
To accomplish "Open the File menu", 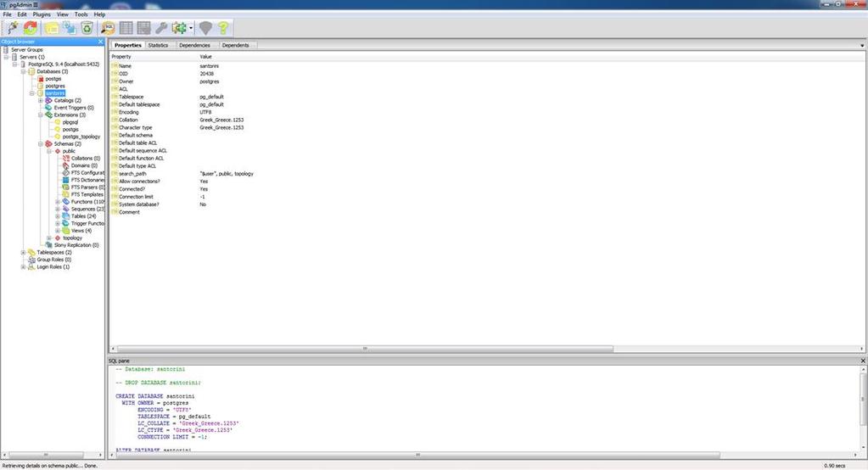I will [7, 14].
